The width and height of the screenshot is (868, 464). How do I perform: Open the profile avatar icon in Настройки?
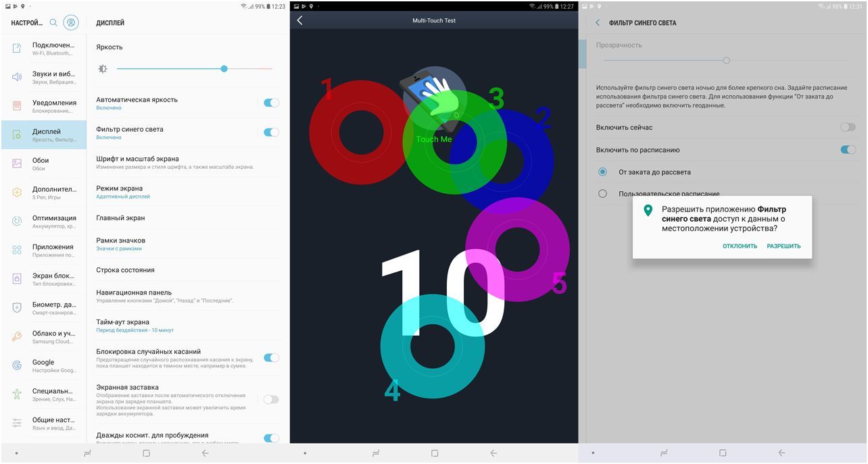click(x=71, y=22)
